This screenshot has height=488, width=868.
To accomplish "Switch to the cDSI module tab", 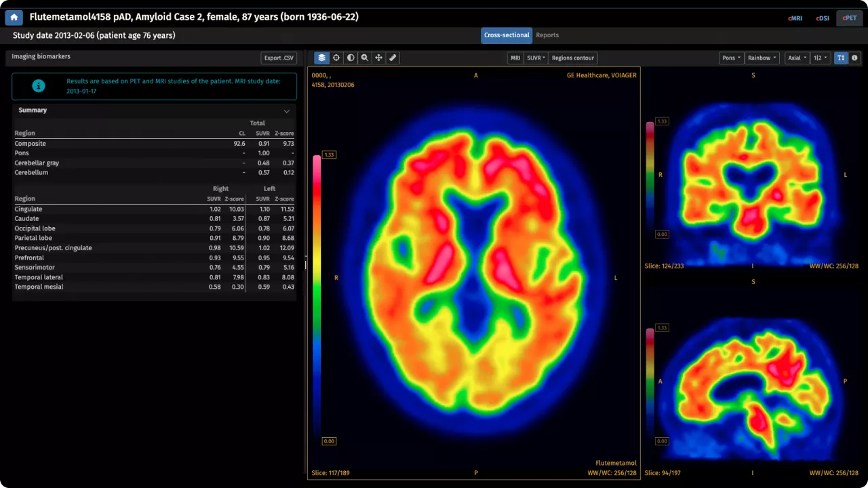I will 823,18.
